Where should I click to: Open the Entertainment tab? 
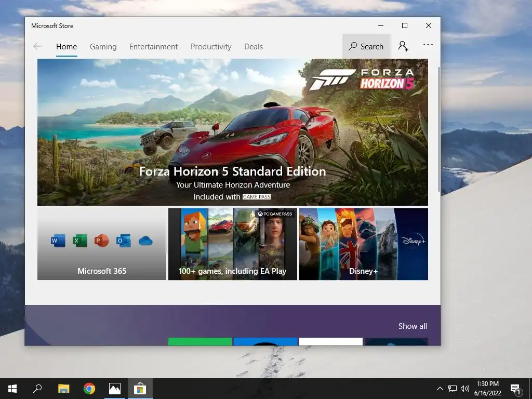click(x=153, y=46)
